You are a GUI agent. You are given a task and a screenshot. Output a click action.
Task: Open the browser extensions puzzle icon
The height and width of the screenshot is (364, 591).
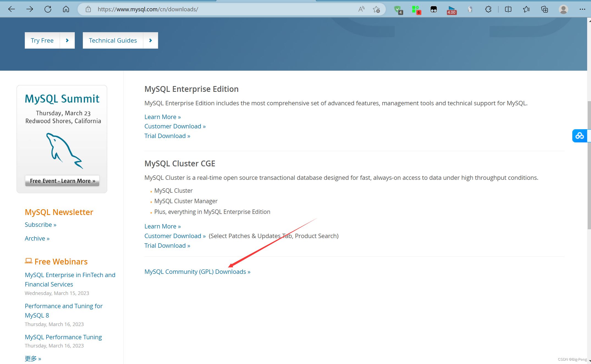pyautogui.click(x=488, y=9)
